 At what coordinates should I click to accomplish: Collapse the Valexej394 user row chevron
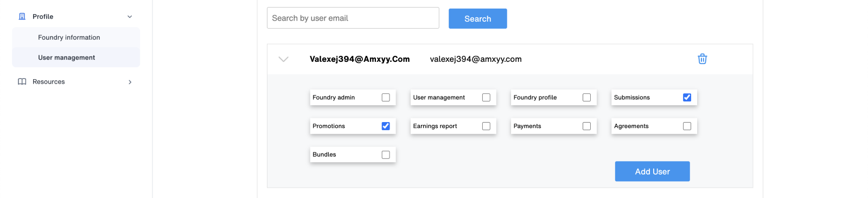tap(283, 59)
